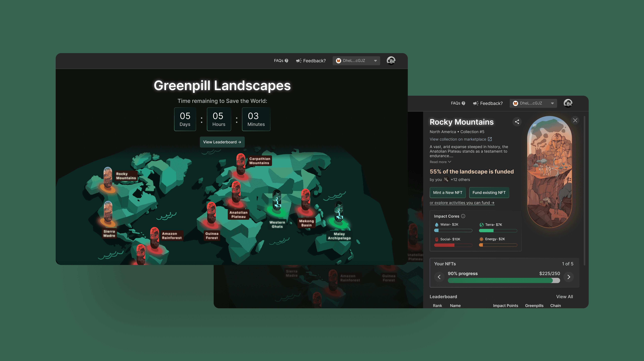Click the Carpathian Mountains red pill marker

pyautogui.click(x=241, y=164)
